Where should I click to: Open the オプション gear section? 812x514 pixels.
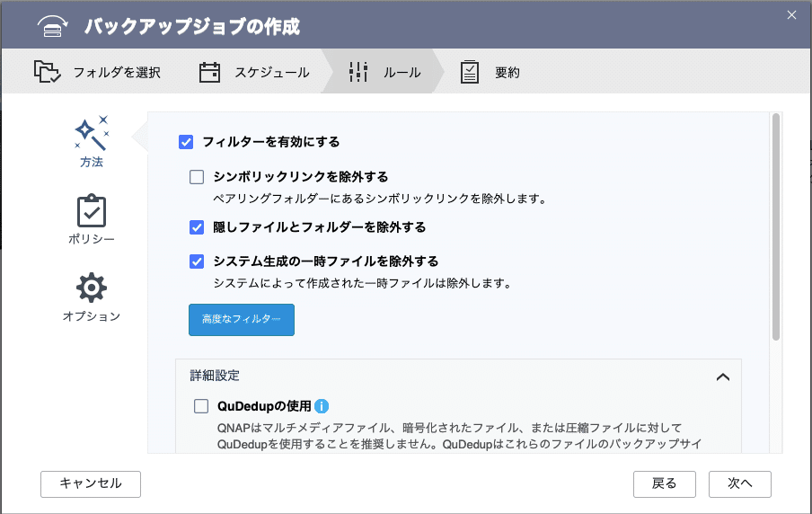tap(92, 297)
